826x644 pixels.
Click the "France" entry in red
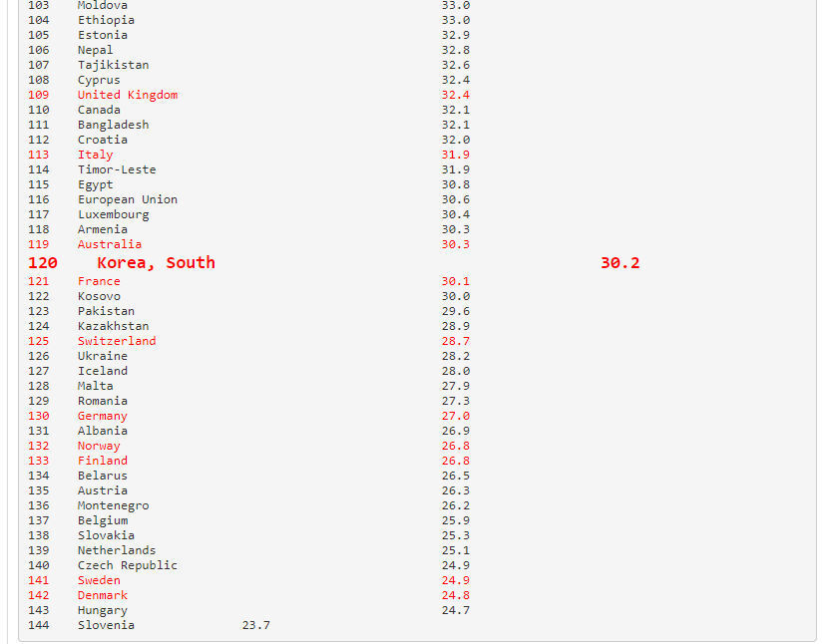pos(99,281)
